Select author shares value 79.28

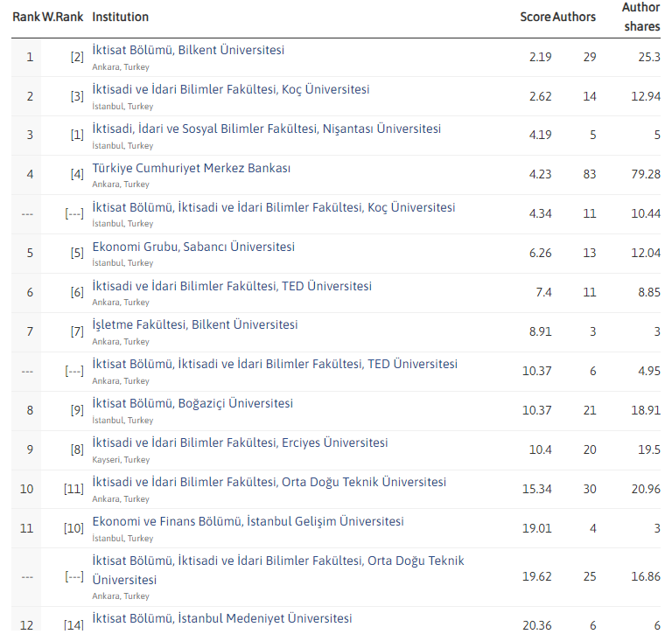click(646, 175)
